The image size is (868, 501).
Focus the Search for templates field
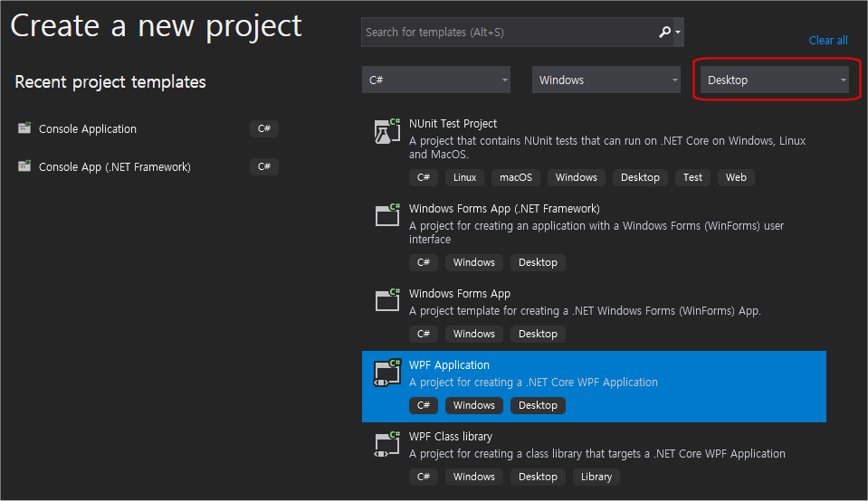[x=510, y=32]
